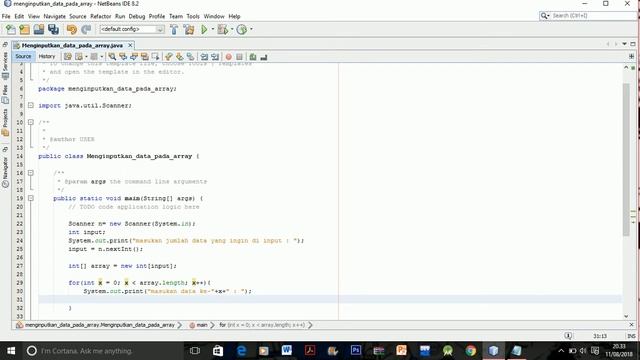Click the Last Edit icon in editor toolbar

point(68,57)
